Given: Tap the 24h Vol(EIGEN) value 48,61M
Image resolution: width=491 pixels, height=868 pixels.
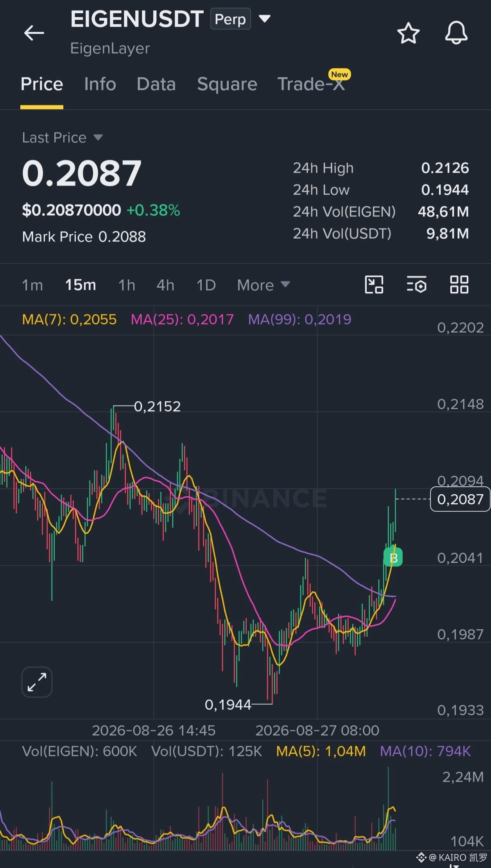Looking at the screenshot, I should tap(443, 212).
